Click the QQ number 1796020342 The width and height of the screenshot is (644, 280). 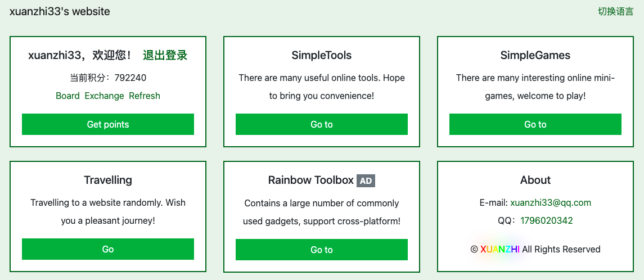(547, 220)
